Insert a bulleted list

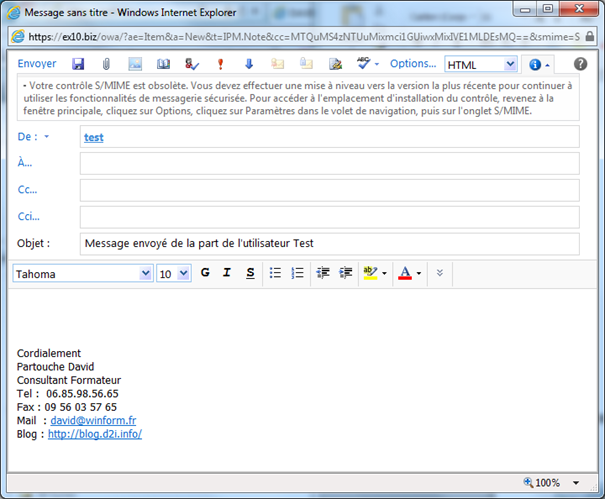[276, 273]
